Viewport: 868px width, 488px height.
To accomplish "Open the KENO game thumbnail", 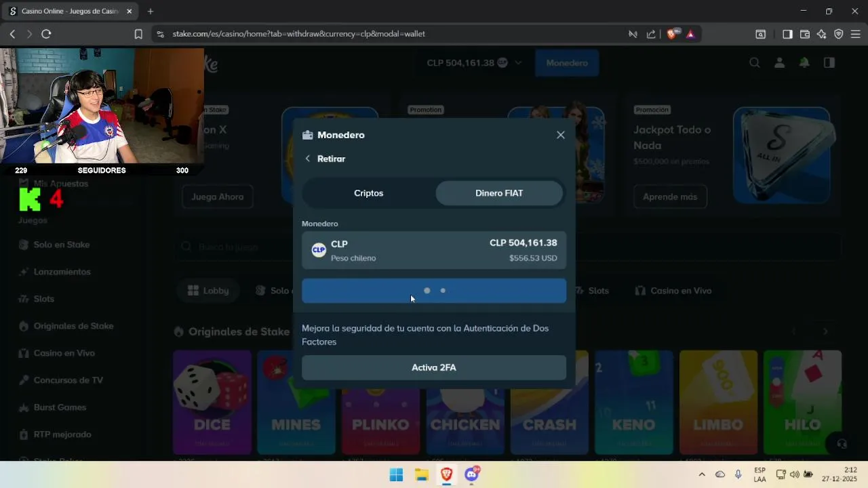I will coord(634,402).
